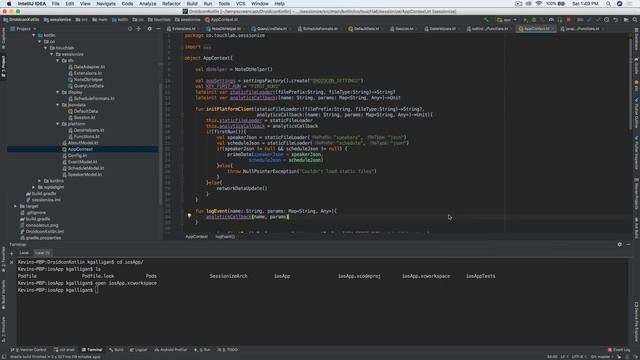Collapse the jsondata folder node

coord(58,105)
